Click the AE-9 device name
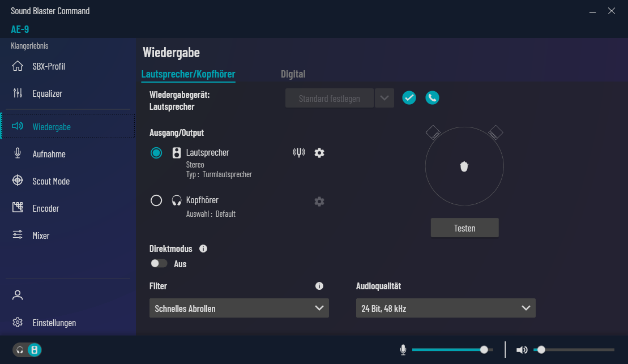Image resolution: width=628 pixels, height=364 pixels. (x=20, y=29)
